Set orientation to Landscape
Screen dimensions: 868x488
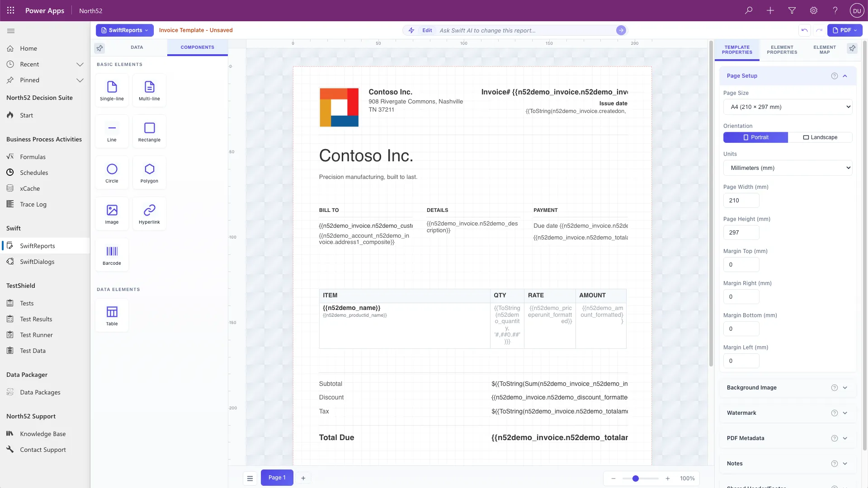[x=820, y=137]
